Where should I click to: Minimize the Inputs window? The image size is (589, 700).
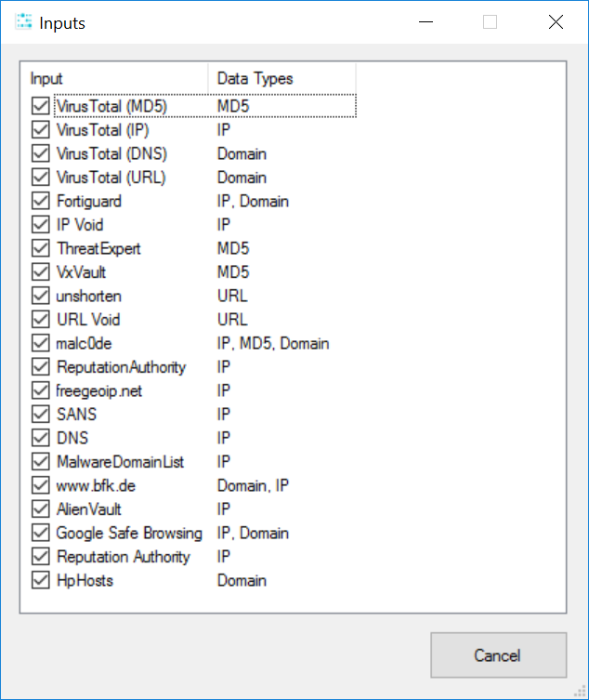[x=426, y=22]
